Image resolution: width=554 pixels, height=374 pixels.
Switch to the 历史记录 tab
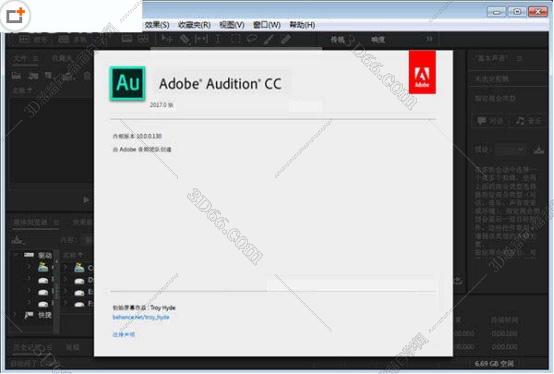tap(28, 348)
